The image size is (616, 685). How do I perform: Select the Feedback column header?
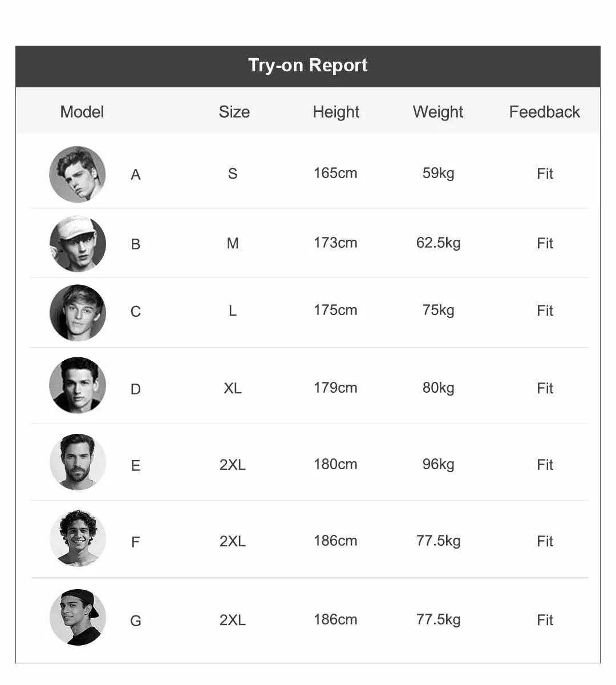pos(545,112)
